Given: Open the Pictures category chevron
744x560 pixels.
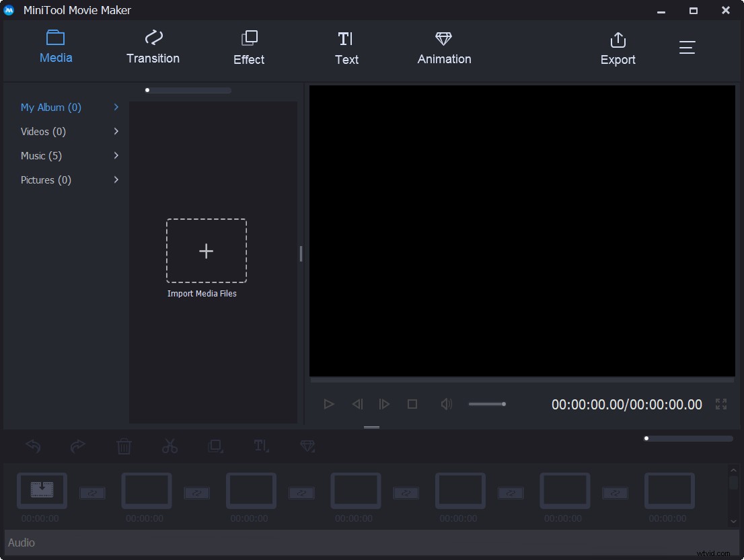Looking at the screenshot, I should tap(115, 179).
